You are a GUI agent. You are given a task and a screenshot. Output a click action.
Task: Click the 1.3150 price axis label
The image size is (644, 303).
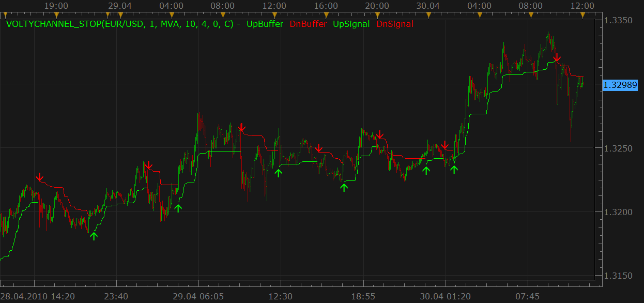pyautogui.click(x=618, y=276)
